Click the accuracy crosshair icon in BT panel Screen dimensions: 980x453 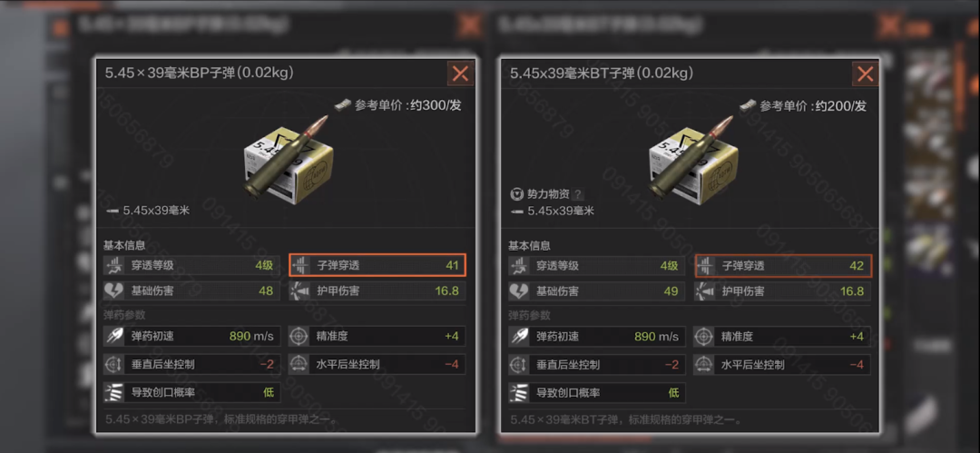point(704,336)
